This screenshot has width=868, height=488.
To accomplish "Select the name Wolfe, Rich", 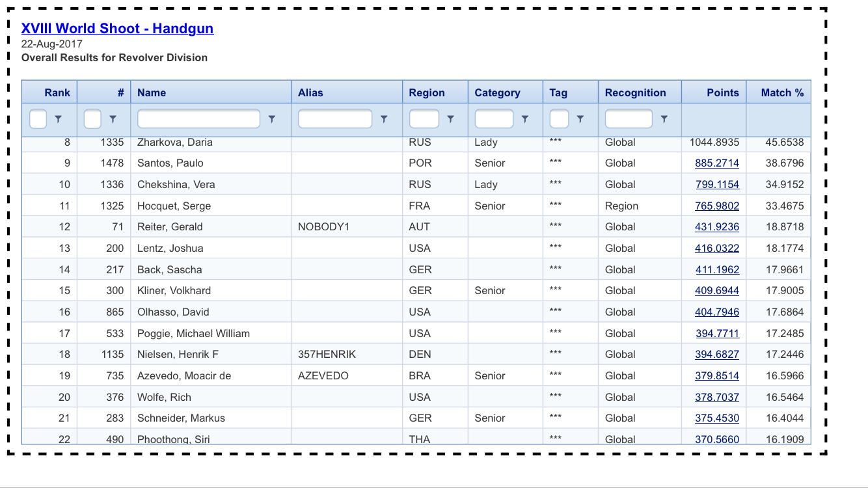I will [165, 398].
